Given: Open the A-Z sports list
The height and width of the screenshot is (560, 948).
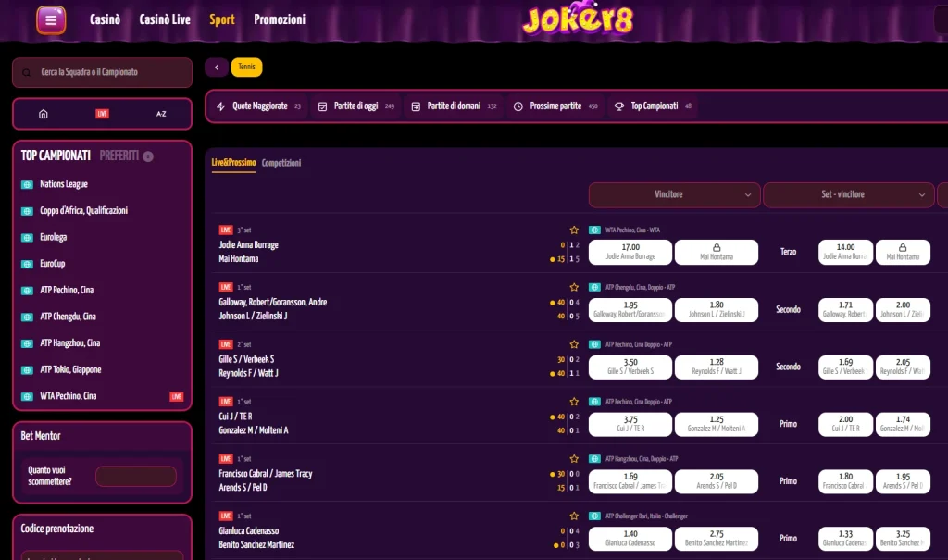Looking at the screenshot, I should click(161, 114).
